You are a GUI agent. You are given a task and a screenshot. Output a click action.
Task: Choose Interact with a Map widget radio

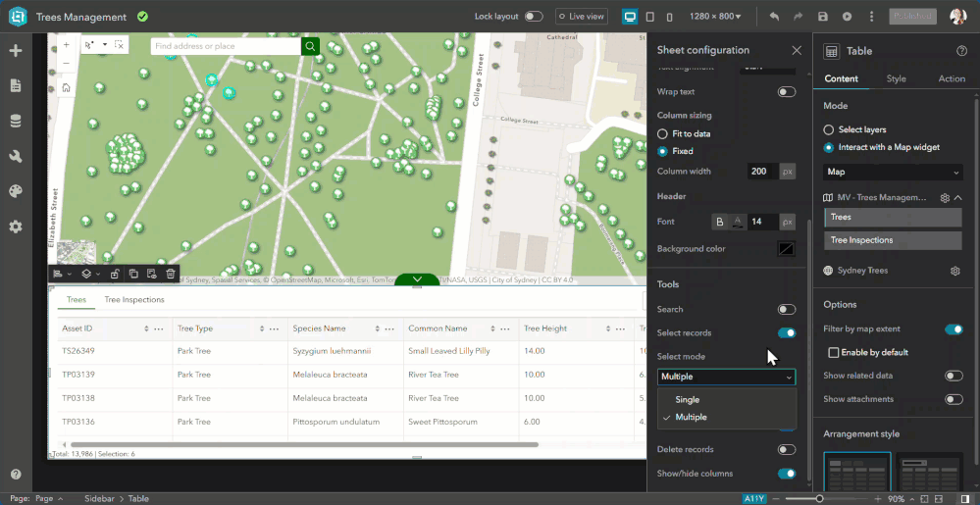tap(829, 147)
